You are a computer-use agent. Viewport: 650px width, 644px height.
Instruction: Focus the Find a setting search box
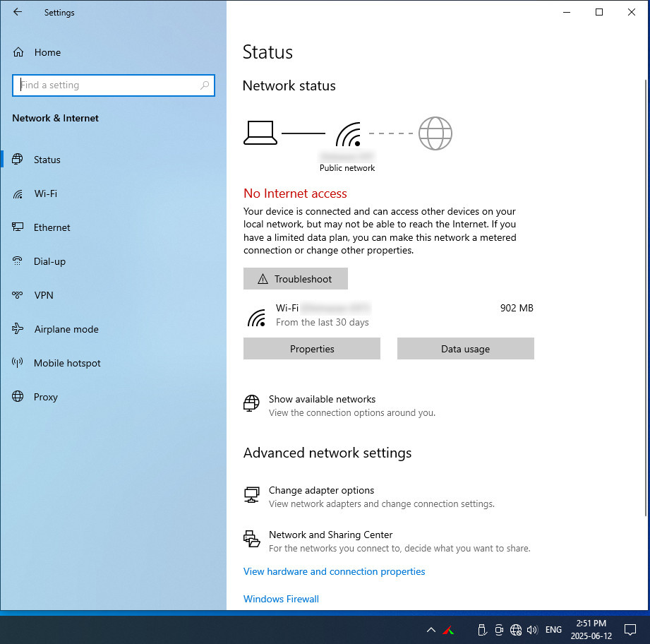pos(113,85)
